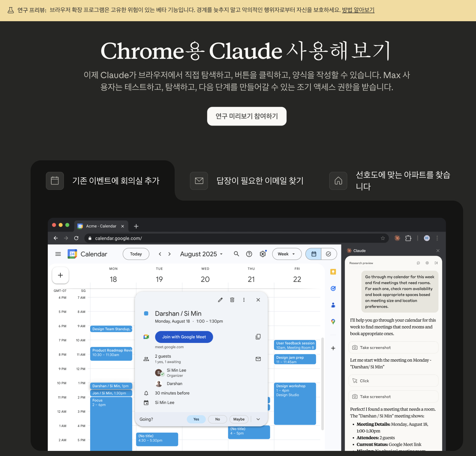
Task: Open the Calendar hamburger main menu
Action: tap(58, 254)
